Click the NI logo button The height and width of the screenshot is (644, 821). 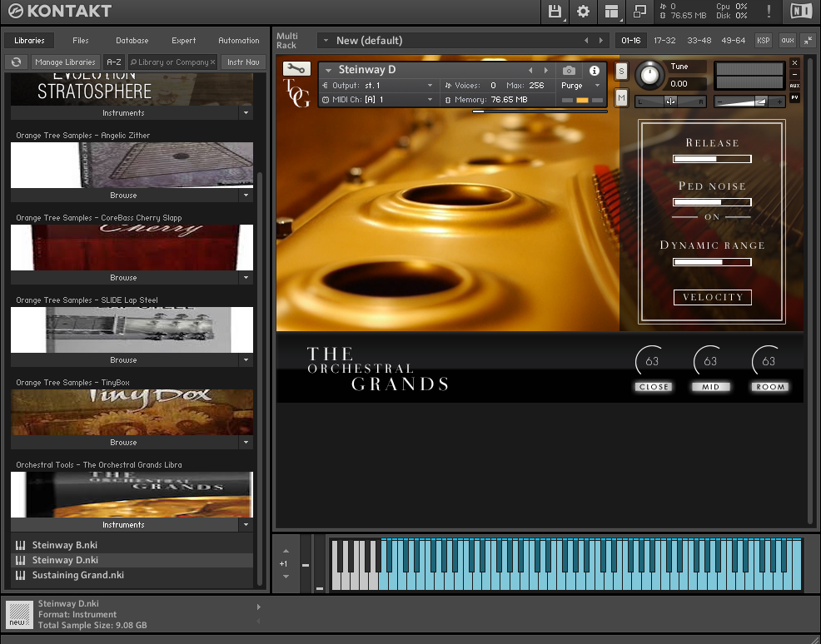[801, 11]
